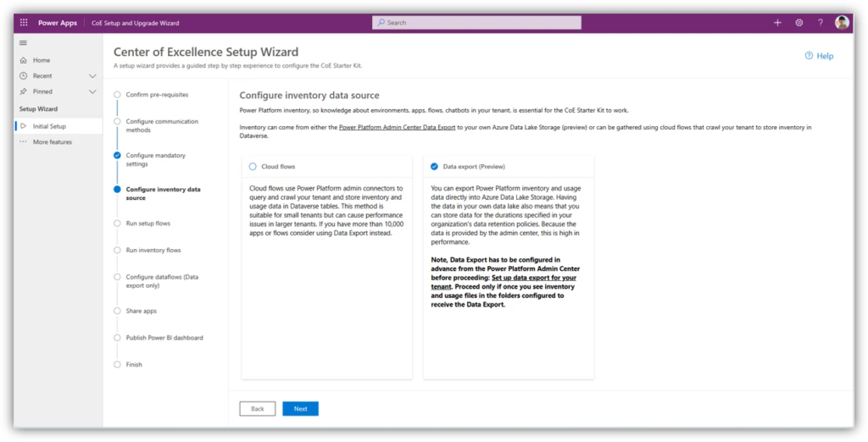Click the Help circle icon on the page
868x442 pixels.
click(809, 56)
